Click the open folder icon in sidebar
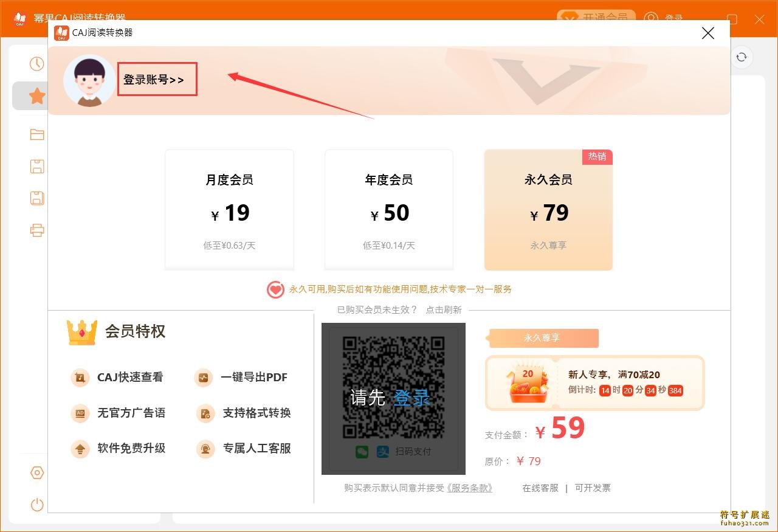The height and width of the screenshot is (532, 778). [37, 134]
